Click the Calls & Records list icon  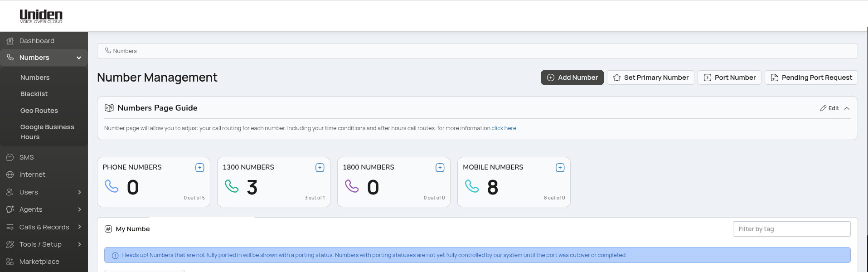pyautogui.click(x=10, y=227)
